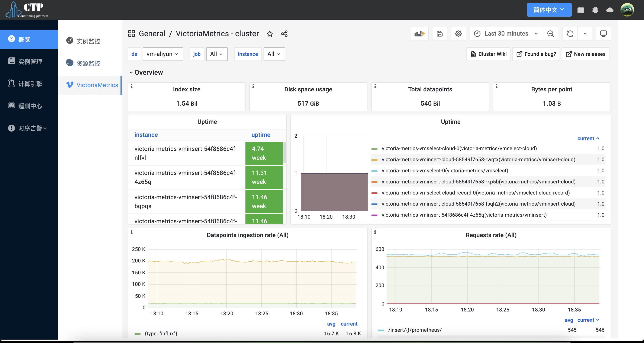Click the add panel icon

[x=419, y=33]
